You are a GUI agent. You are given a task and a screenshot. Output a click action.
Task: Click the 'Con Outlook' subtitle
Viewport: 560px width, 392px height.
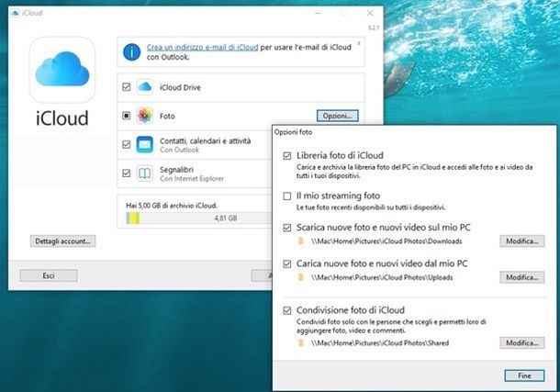180,150
